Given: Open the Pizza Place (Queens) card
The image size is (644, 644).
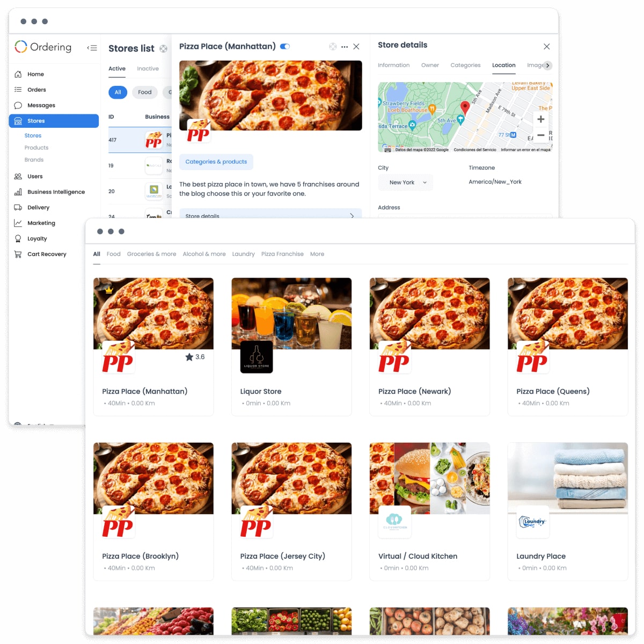Looking at the screenshot, I should tap(568, 347).
